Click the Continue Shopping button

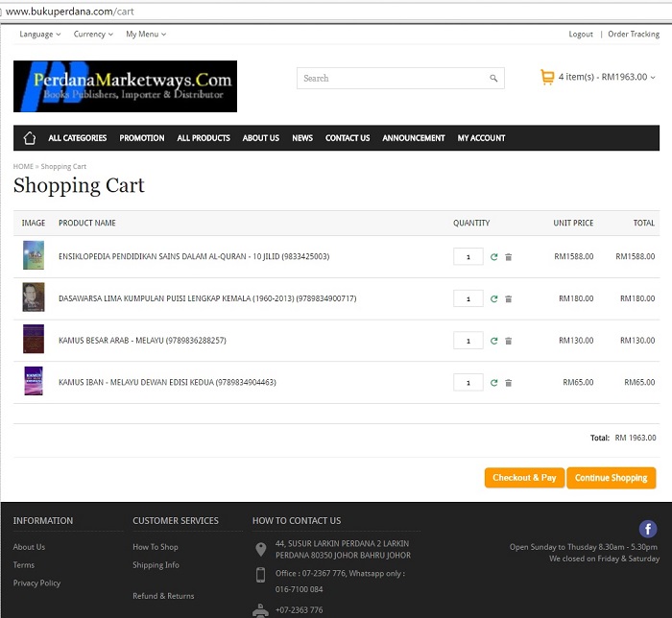(x=612, y=478)
